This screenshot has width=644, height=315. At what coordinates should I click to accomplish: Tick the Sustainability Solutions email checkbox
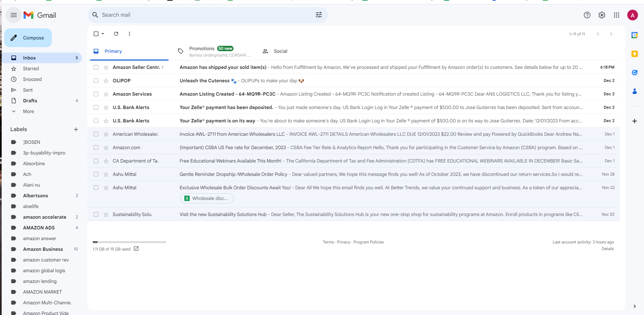click(96, 214)
